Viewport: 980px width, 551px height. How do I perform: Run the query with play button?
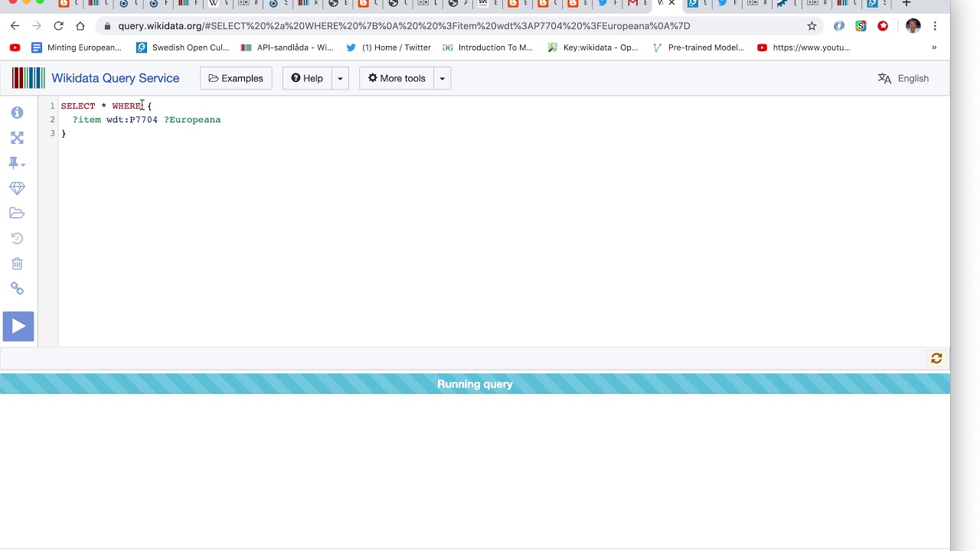coord(18,326)
